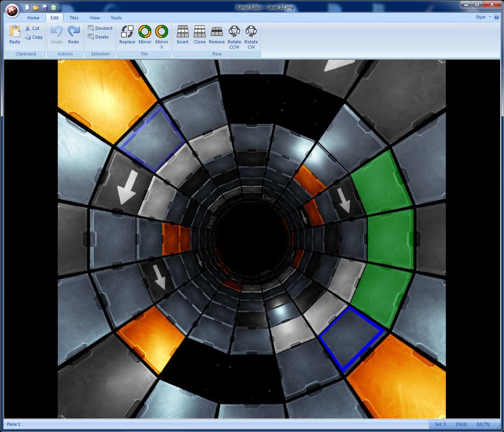Switch to the Home ribbon tab
This screenshot has width=504, height=432.
coord(33,18)
